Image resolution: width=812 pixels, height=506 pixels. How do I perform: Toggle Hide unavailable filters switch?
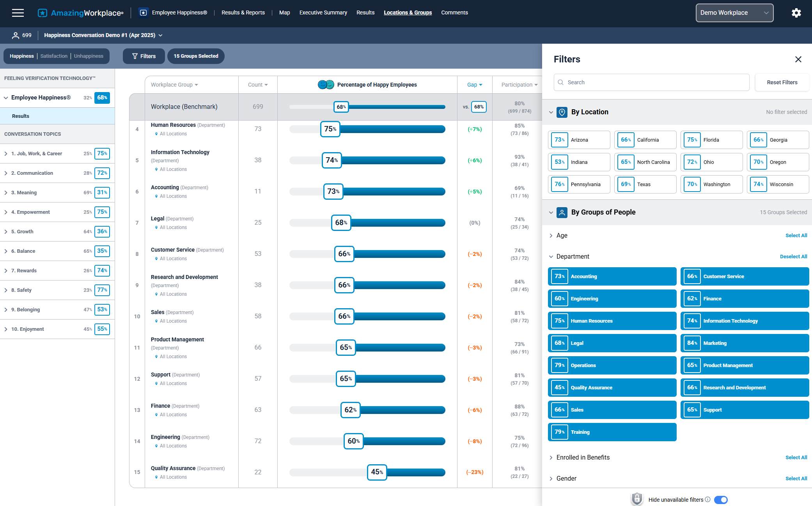click(x=721, y=500)
